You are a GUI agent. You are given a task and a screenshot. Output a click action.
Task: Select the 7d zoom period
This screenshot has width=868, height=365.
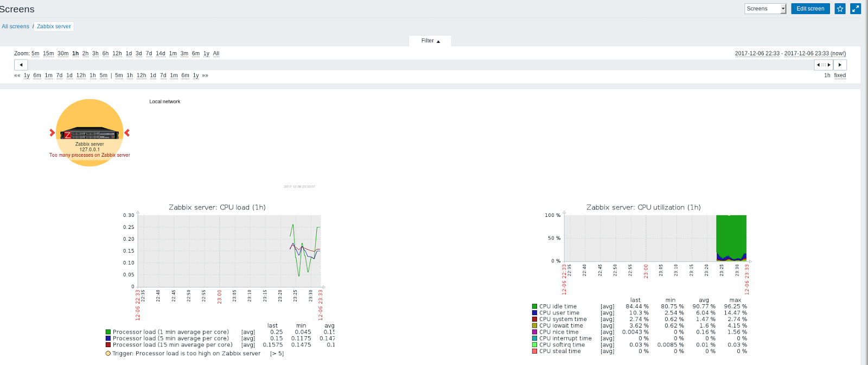[149, 53]
